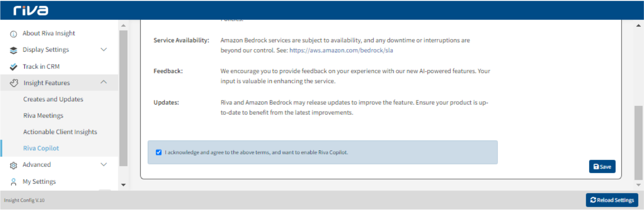Viewport: 644px width, 210px height.
Task: Open Creates and Updates menu item
Action: [53, 99]
